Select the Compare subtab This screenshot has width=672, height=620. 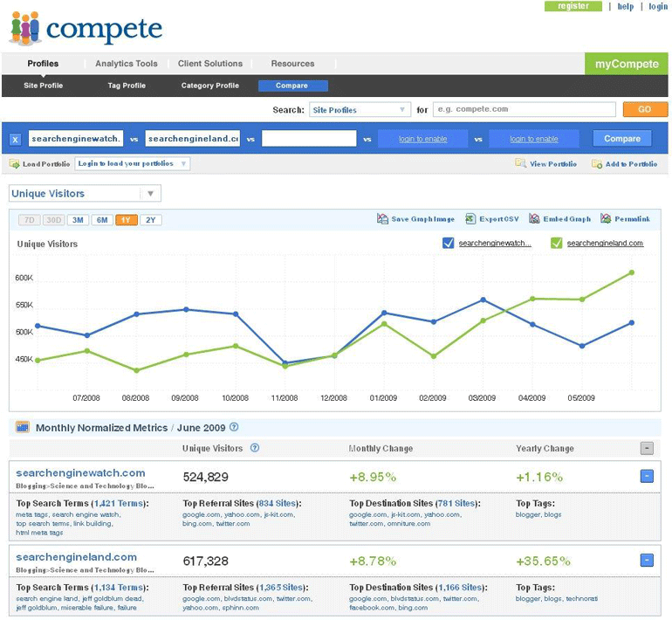click(x=293, y=86)
